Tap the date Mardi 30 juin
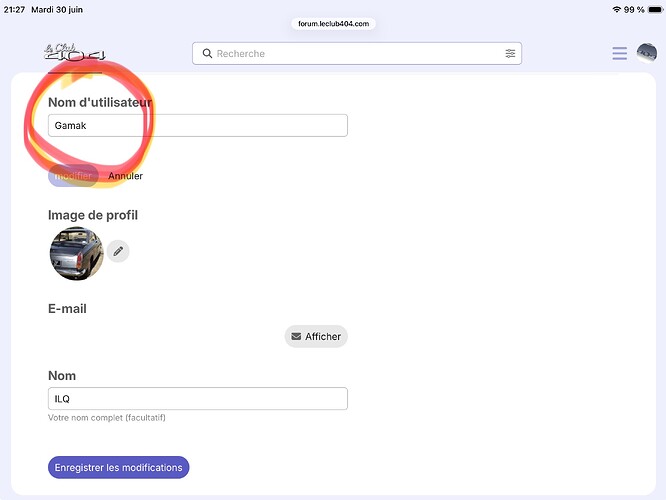 57,9
